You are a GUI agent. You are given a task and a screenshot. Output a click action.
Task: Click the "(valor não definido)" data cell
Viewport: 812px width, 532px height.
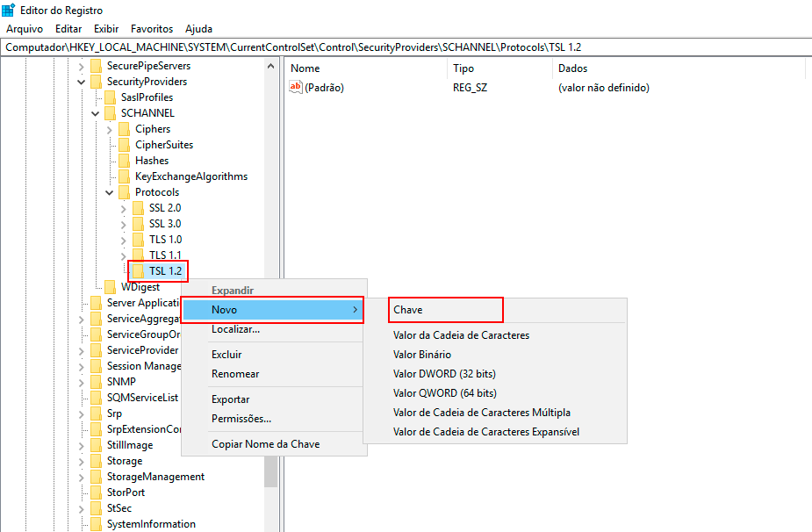point(603,88)
